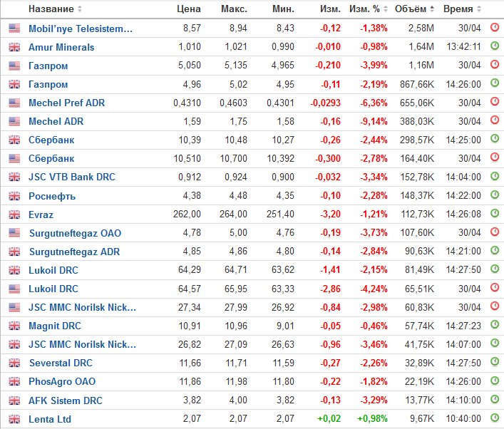Open the Mobil'nye Telesistem link

pyautogui.click(x=81, y=29)
